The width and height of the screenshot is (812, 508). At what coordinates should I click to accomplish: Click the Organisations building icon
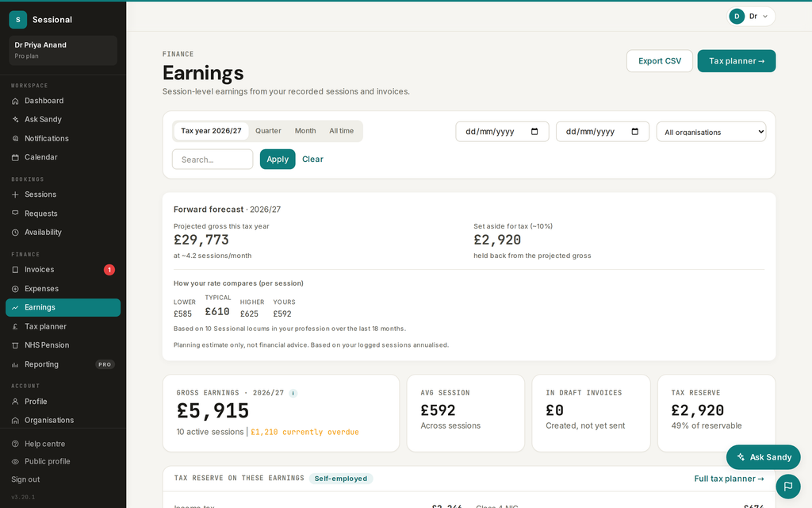coord(15,421)
